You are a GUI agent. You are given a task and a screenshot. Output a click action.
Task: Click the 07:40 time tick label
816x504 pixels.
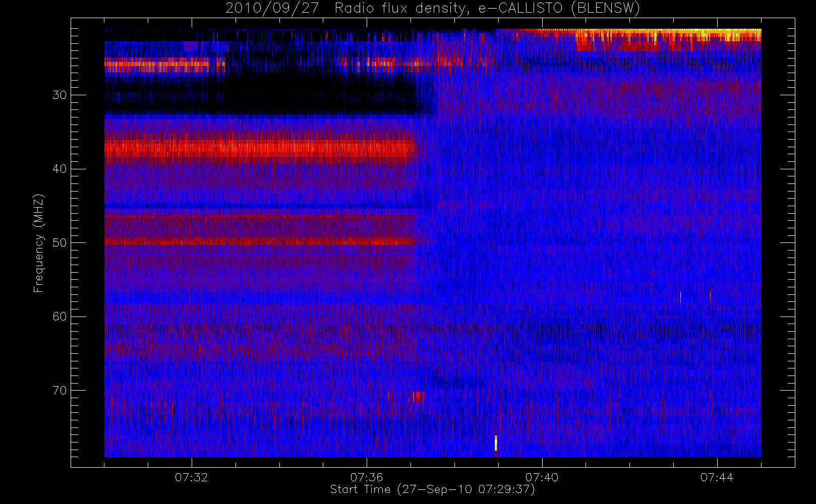coord(542,477)
